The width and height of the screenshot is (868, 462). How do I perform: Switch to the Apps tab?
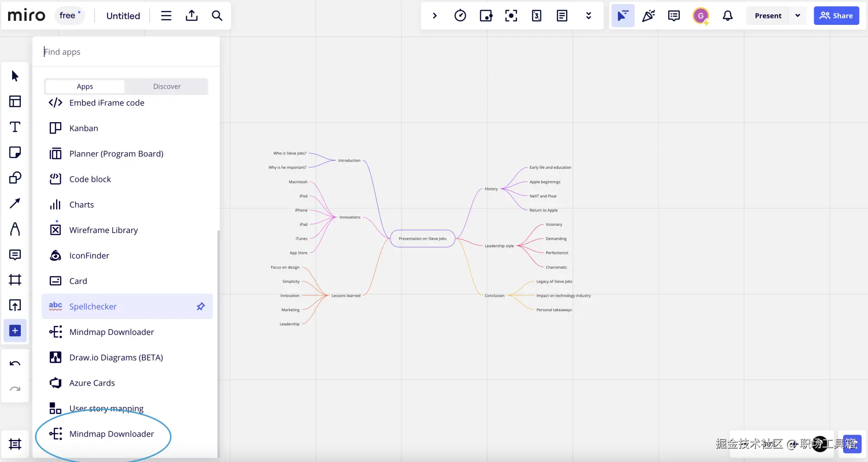coord(85,86)
